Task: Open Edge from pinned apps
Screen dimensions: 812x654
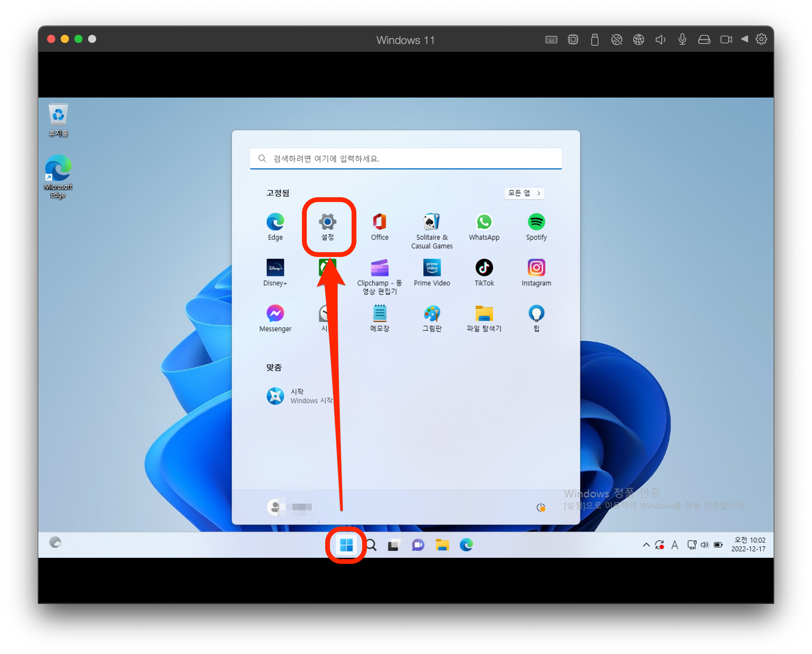Action: click(x=275, y=227)
